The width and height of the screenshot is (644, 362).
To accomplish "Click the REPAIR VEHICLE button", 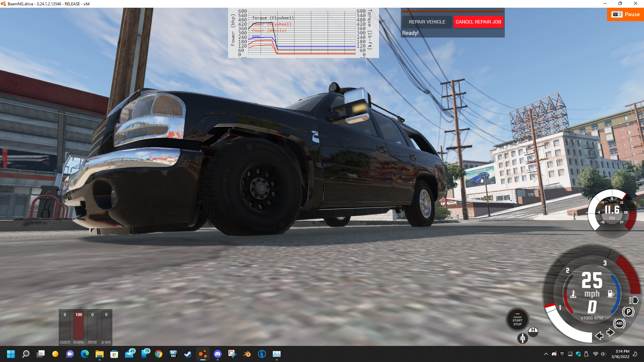I will pyautogui.click(x=427, y=22).
